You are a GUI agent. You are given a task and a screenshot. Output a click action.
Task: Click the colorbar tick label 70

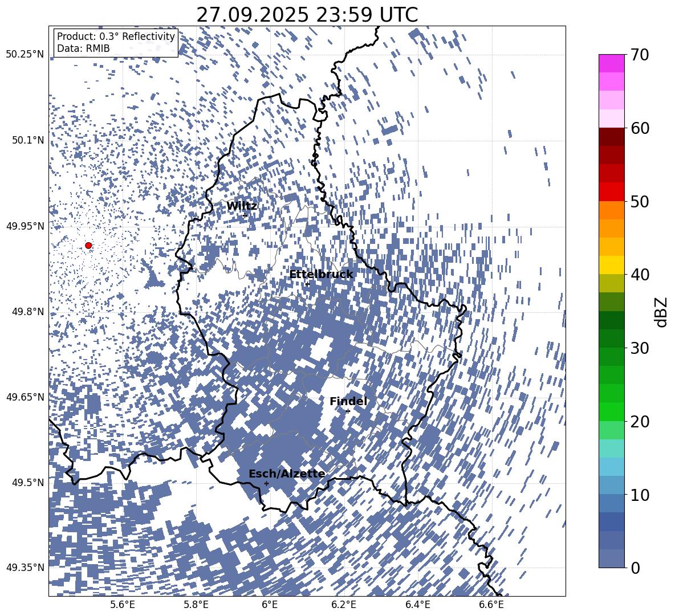click(640, 55)
